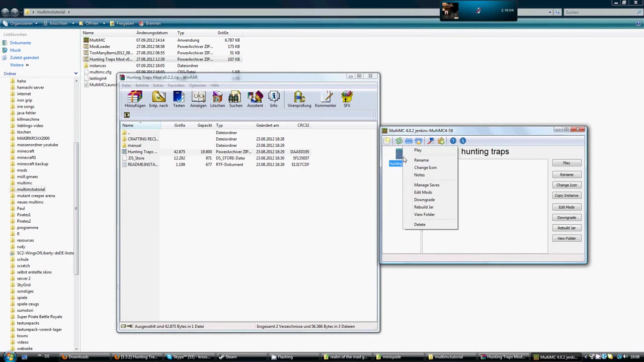Click MultiMC new instance toolbar icon
The height and width of the screenshot is (362, 644).
[x=387, y=141]
